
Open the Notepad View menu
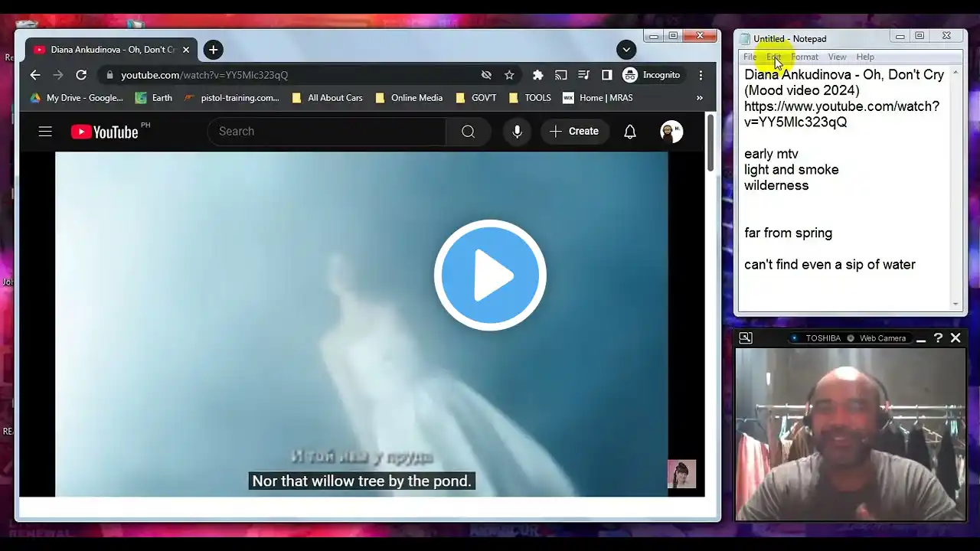[837, 57]
